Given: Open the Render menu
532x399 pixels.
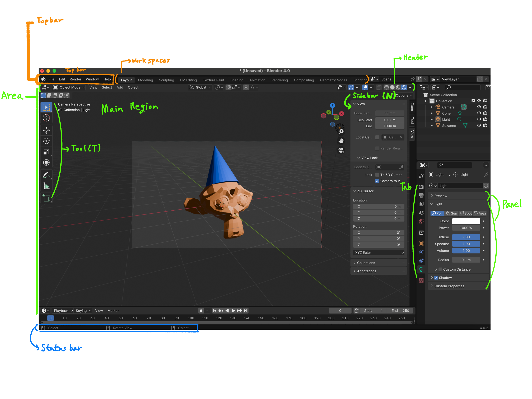Looking at the screenshot, I should pos(75,79).
